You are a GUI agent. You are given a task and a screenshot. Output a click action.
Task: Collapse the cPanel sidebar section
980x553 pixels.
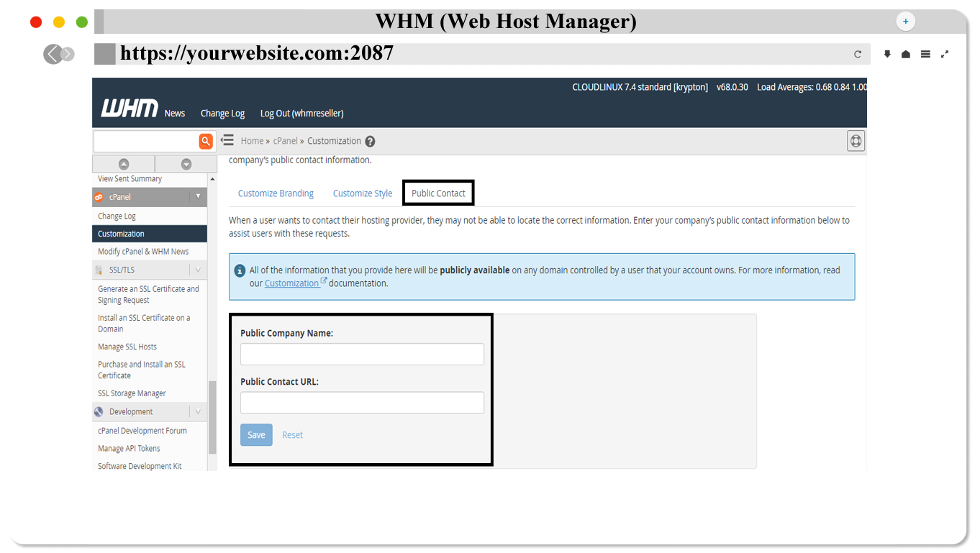pos(198,196)
